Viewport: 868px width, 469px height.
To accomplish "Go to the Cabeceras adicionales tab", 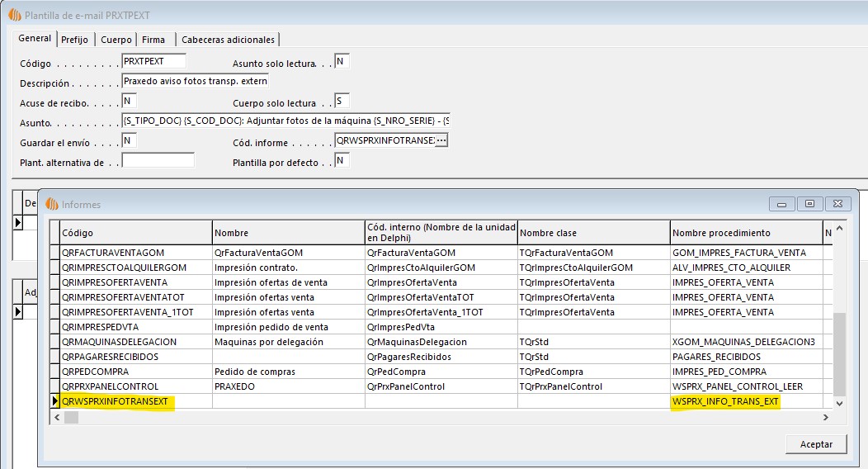I will [229, 39].
